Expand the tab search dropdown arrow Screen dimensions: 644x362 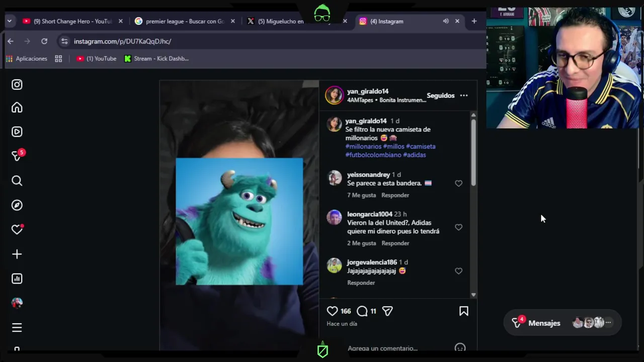(x=9, y=21)
